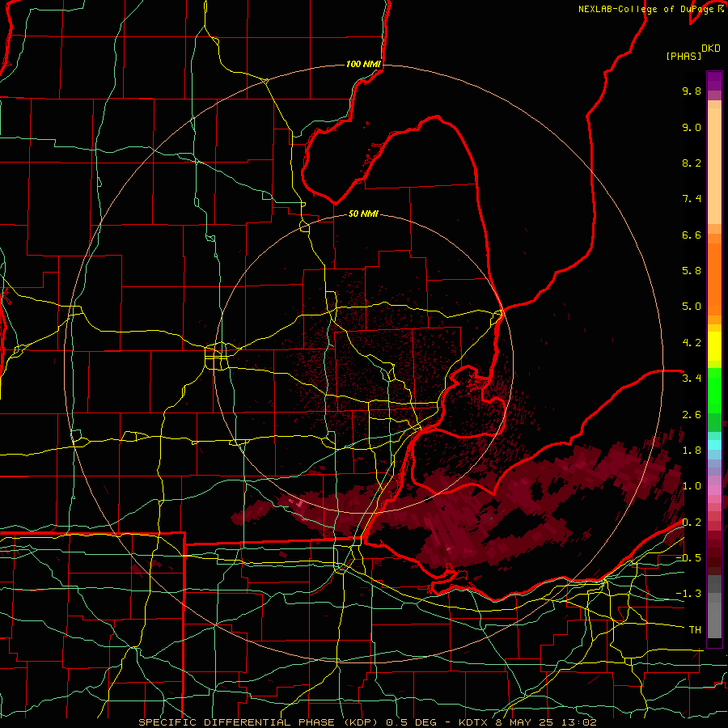This screenshot has height=728, width=728.
Task: Click the NEXLAB-College of DuPage watermark text
Action: tap(645, 9)
